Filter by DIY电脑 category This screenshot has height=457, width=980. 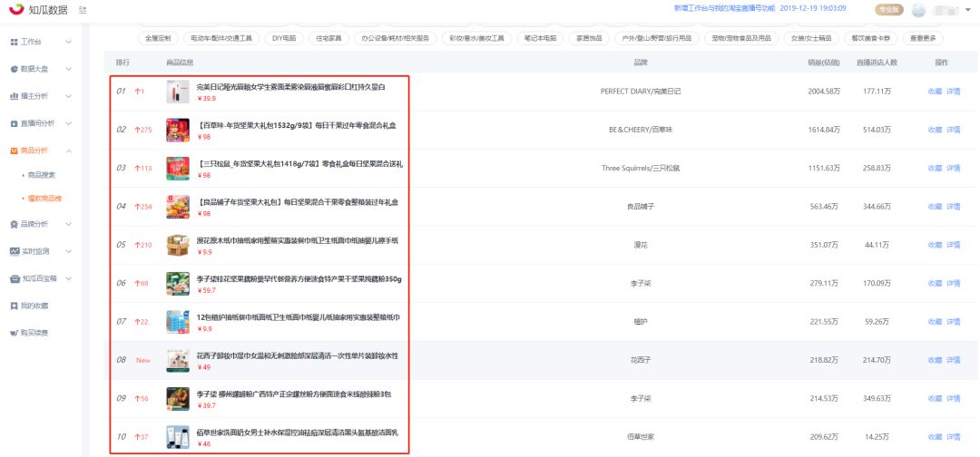pyautogui.click(x=284, y=38)
